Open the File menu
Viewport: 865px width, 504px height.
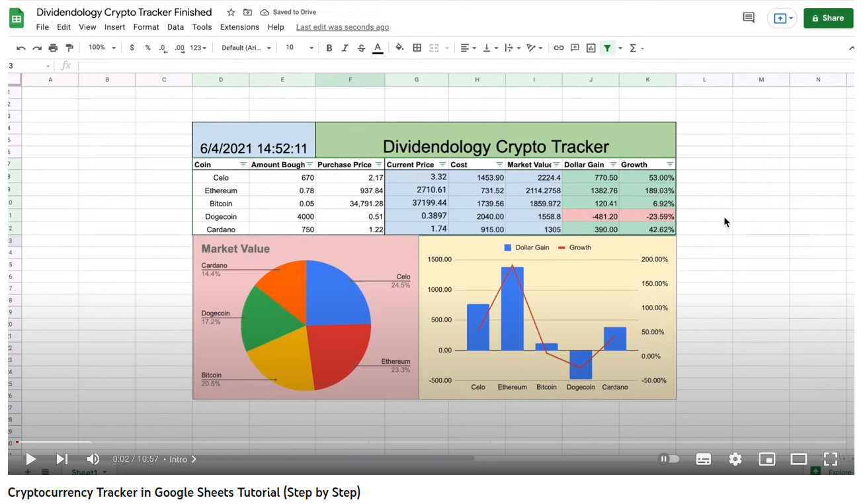pyautogui.click(x=42, y=27)
